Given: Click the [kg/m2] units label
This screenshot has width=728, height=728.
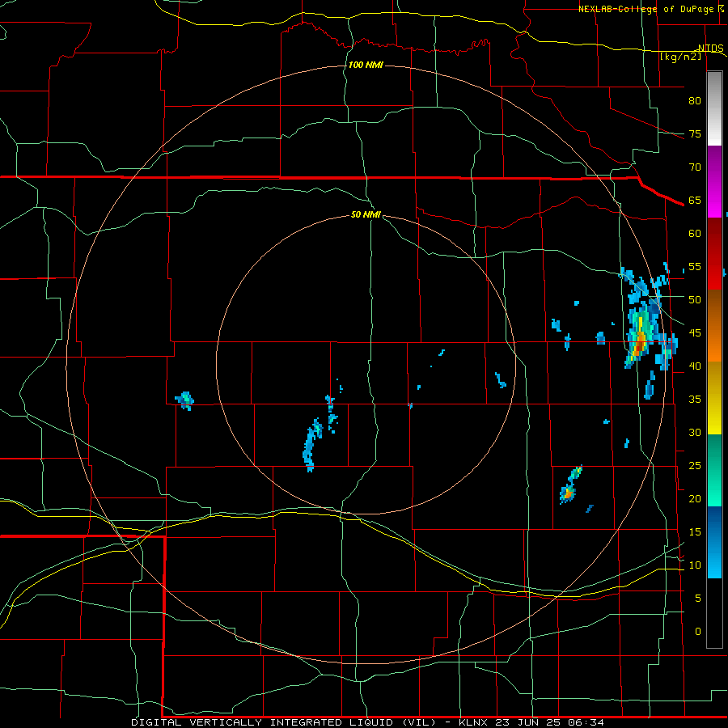Looking at the screenshot, I should 680,57.
